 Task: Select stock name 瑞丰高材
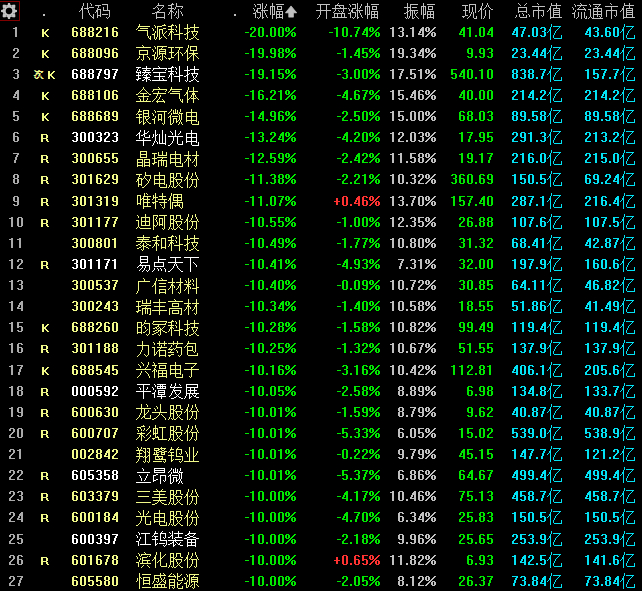(167, 307)
